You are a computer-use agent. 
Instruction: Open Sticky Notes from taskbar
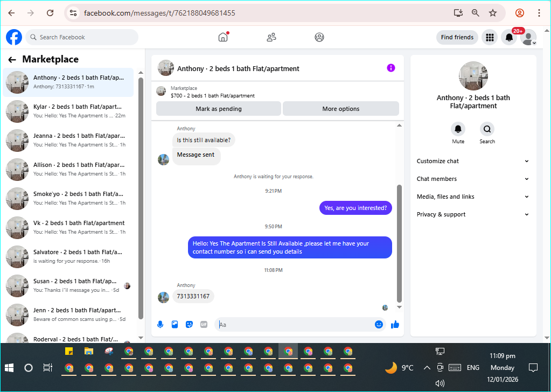tap(69, 351)
